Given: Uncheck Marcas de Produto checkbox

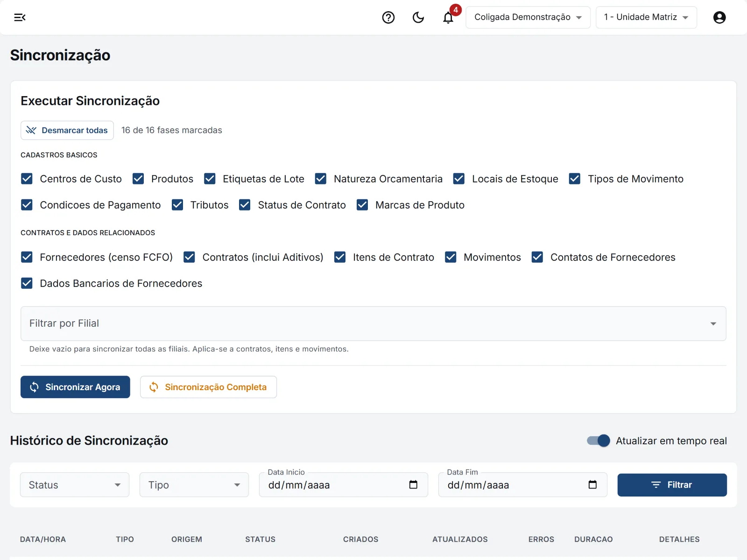Looking at the screenshot, I should [x=362, y=205].
